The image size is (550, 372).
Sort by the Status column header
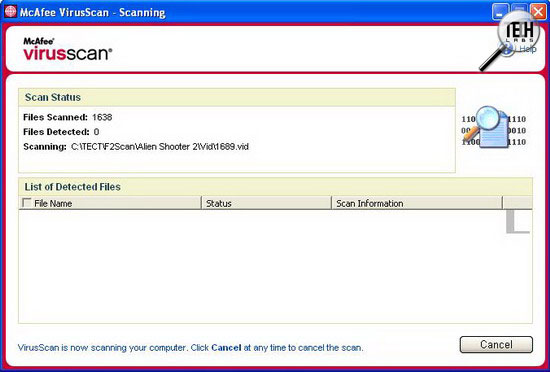click(x=267, y=203)
